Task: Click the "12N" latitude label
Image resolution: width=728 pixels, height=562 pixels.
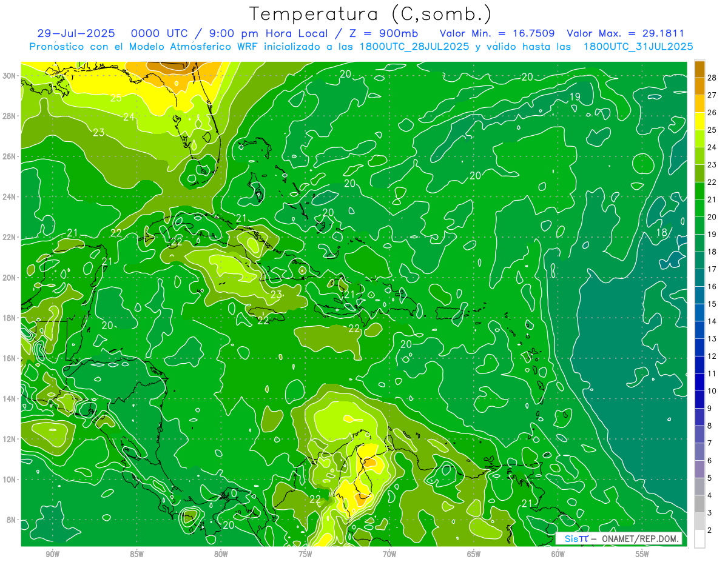Action: [10, 439]
